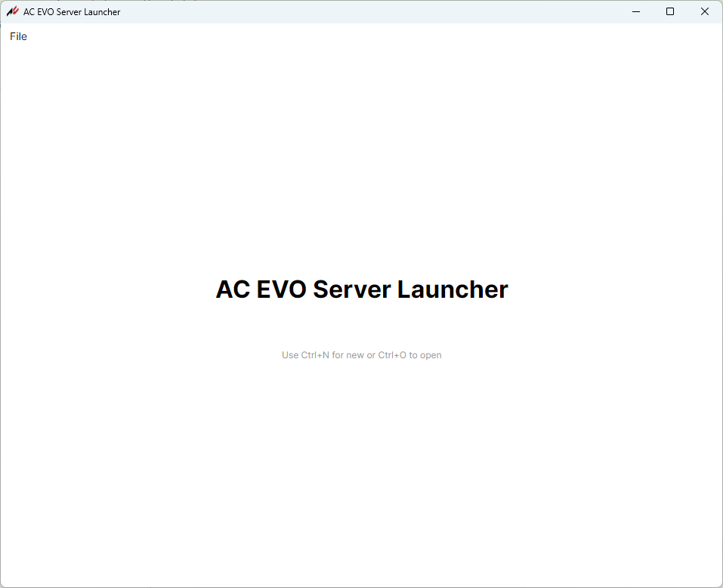
Task: Click the word "Use" starting the hint
Action: click(x=290, y=355)
